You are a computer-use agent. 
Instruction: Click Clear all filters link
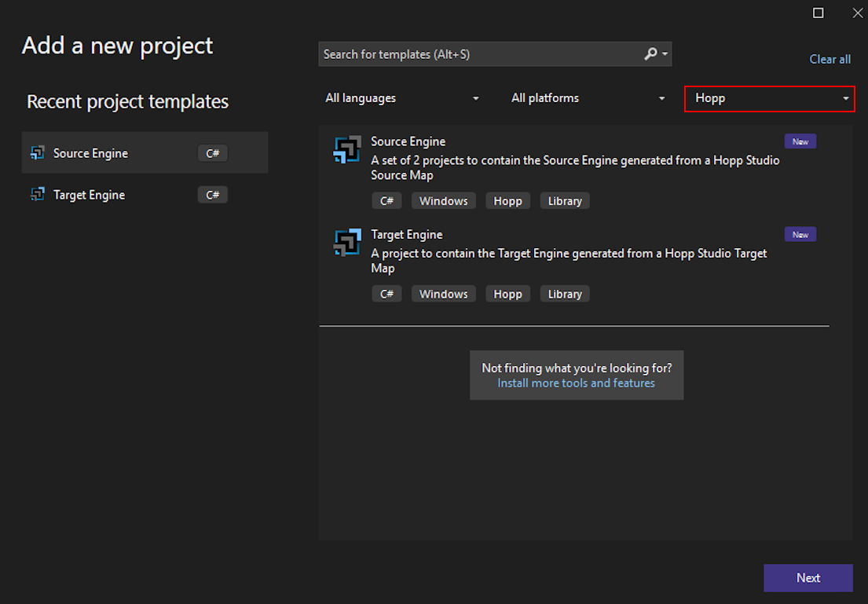click(x=830, y=59)
